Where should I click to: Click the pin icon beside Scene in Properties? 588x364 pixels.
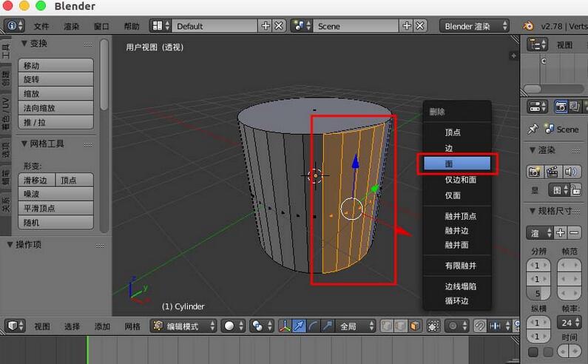pos(533,129)
